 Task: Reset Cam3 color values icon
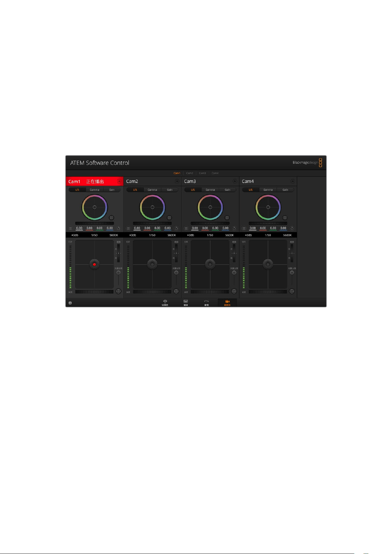[x=234, y=228]
